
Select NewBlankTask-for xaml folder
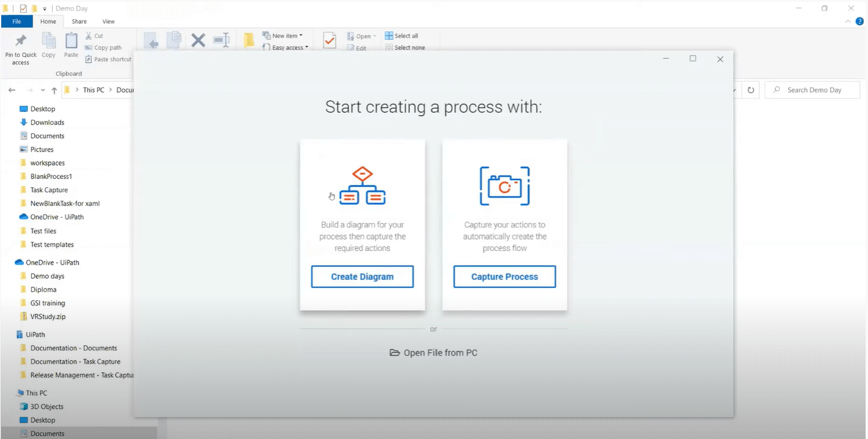(65, 203)
